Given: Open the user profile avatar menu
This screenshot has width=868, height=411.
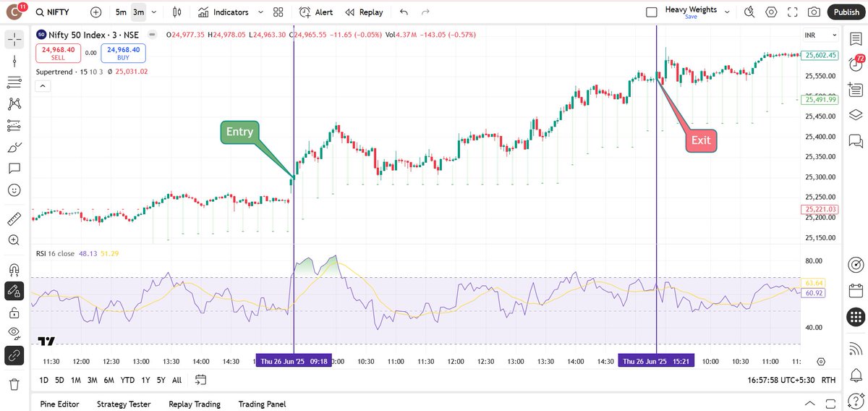Looking at the screenshot, I should pyautogui.click(x=14, y=12).
